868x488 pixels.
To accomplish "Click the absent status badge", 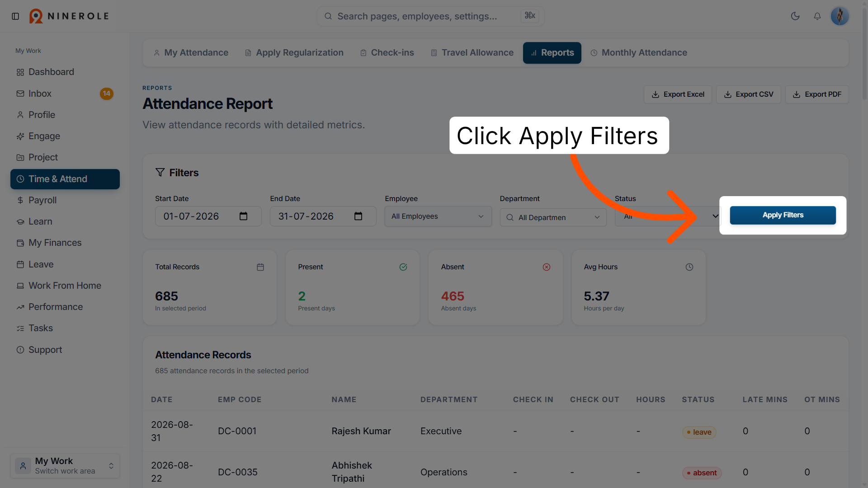I will [x=702, y=473].
